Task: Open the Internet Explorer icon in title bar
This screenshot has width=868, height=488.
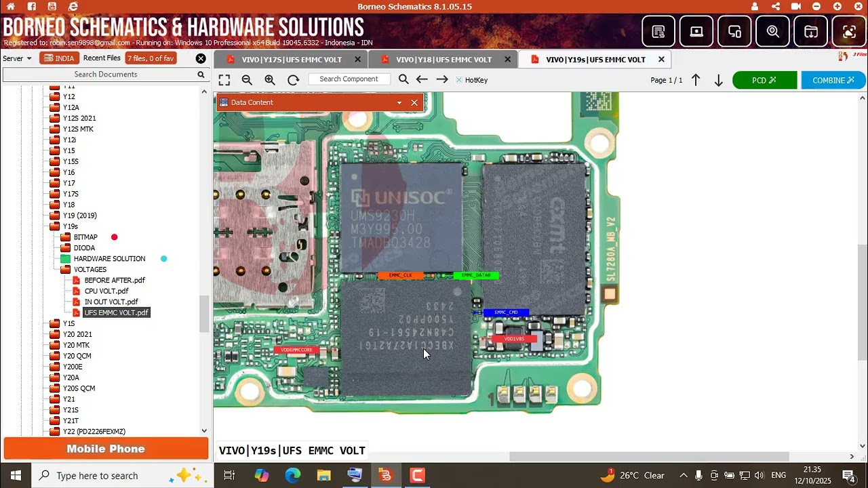Action: [73, 7]
